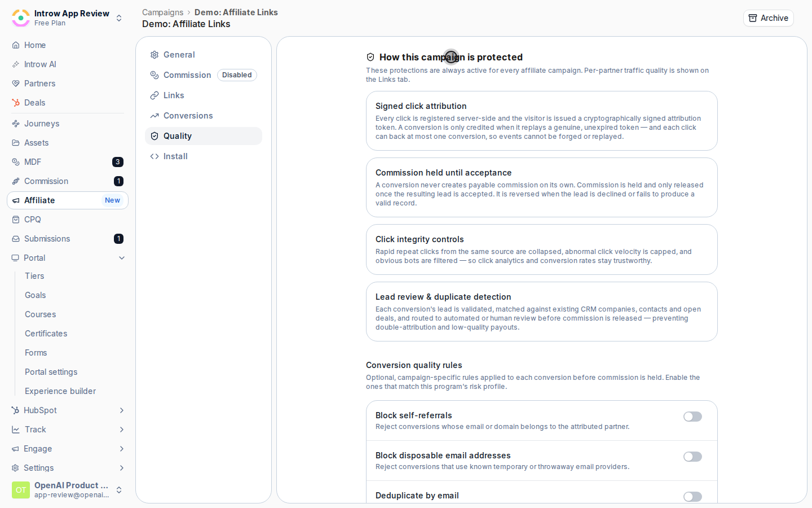Viewport: 812px width, 508px height.
Task: Toggle Block disposable email addresses on
Action: 692,457
